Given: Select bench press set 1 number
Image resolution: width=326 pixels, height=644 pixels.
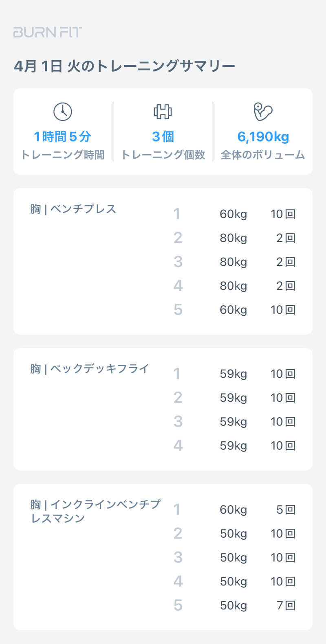Looking at the screenshot, I should click(177, 214).
